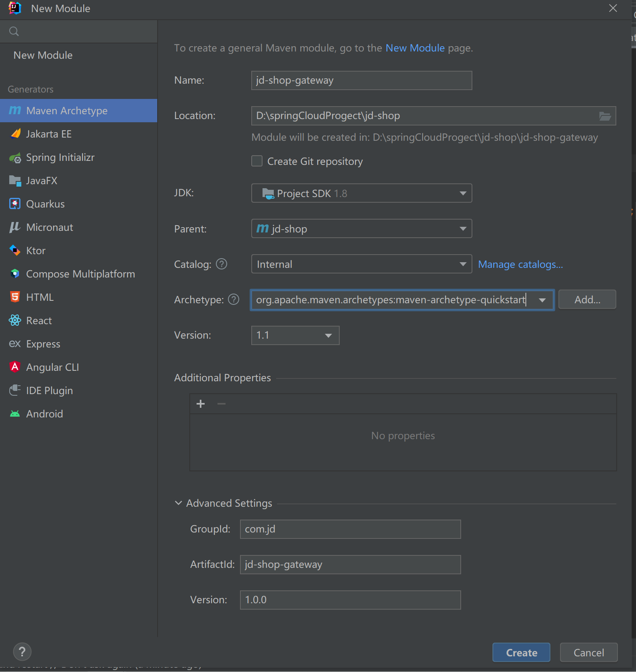Open the archetype Version 1.1 dropdown
The image size is (636, 672).
[x=295, y=335]
